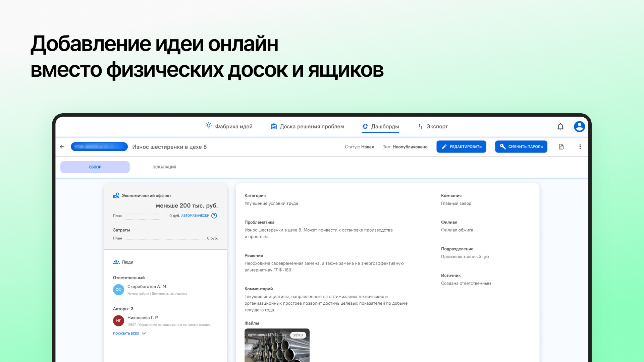644x362 pixels.
Task: Return to the ОБЗОР tab
Action: (x=95, y=167)
